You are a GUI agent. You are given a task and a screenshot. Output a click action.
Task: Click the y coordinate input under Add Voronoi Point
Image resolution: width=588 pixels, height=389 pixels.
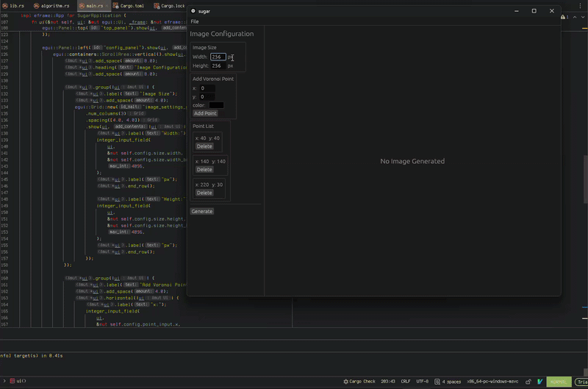[x=207, y=97]
